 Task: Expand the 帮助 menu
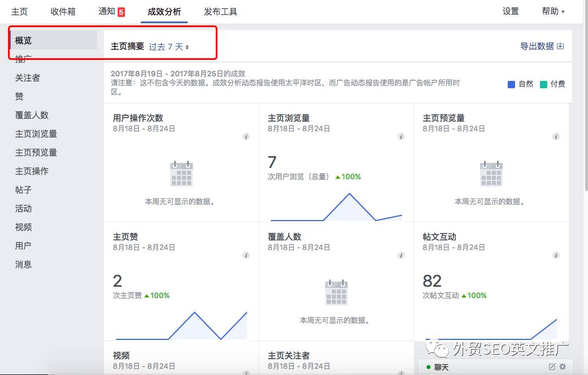tap(553, 11)
